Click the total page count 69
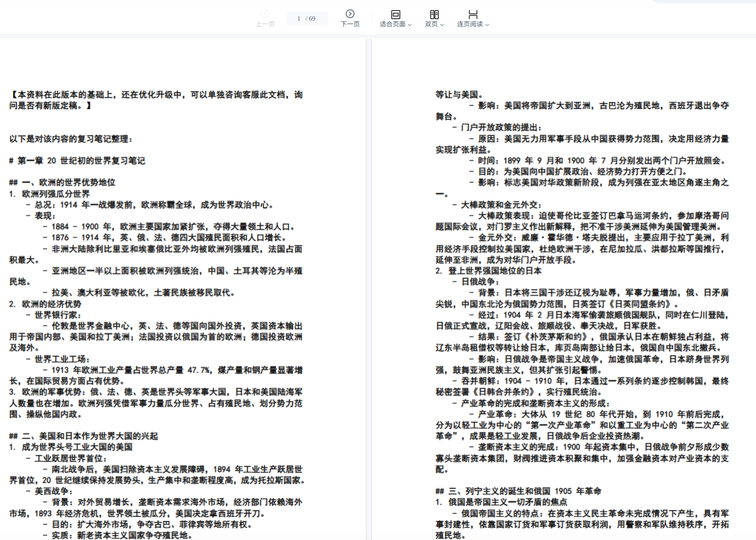This screenshot has width=756, height=540. click(312, 19)
